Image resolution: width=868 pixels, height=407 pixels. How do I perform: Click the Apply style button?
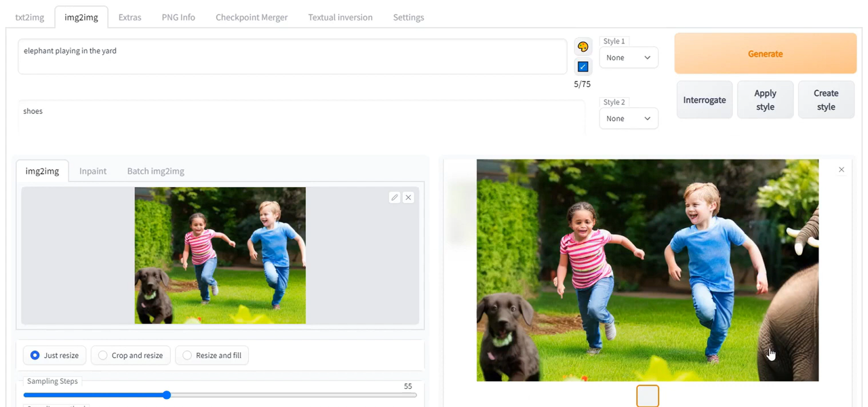[x=765, y=100]
